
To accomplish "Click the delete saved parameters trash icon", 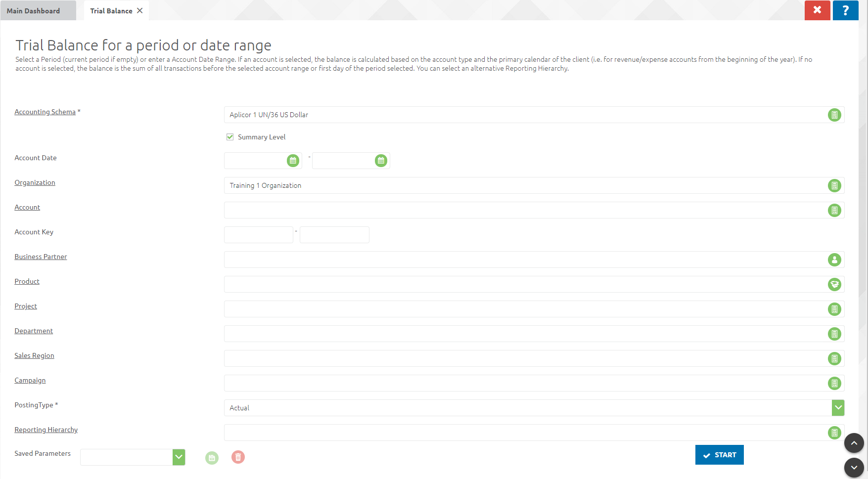I will [x=238, y=457].
